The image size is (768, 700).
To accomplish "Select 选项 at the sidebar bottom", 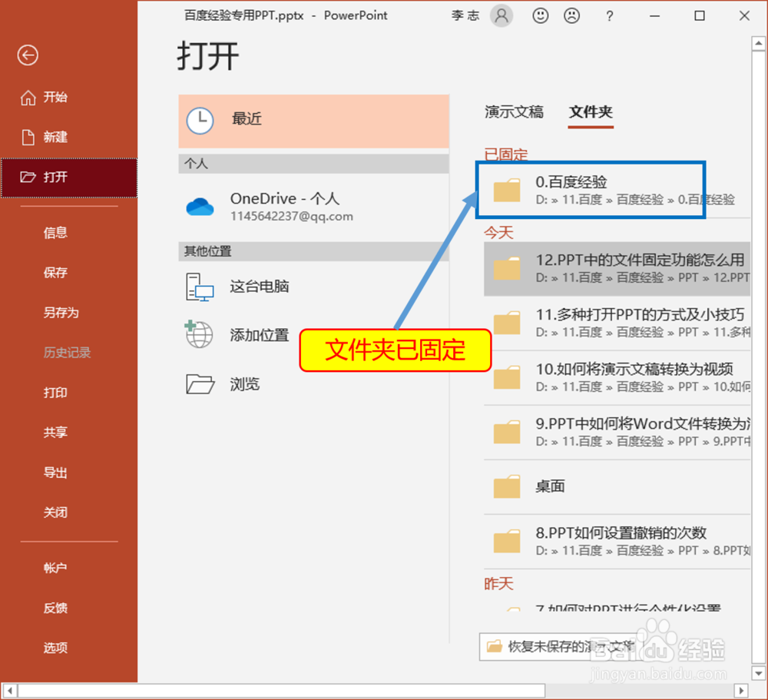I will point(55,648).
